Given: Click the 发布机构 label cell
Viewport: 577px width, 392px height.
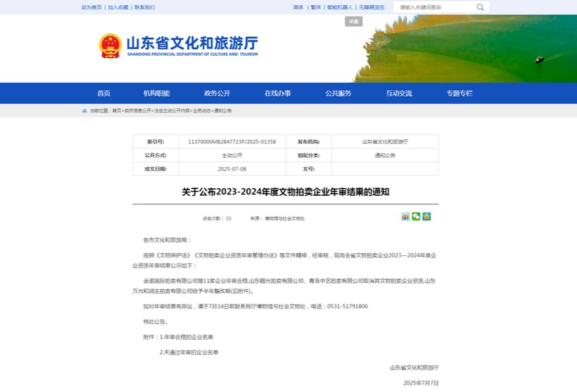Looking at the screenshot, I should pos(308,141).
